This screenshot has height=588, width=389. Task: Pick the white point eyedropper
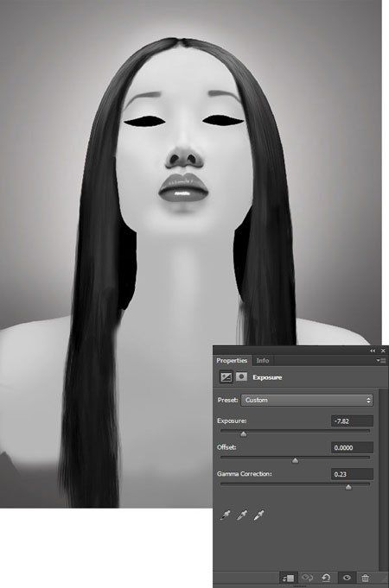pos(258,515)
